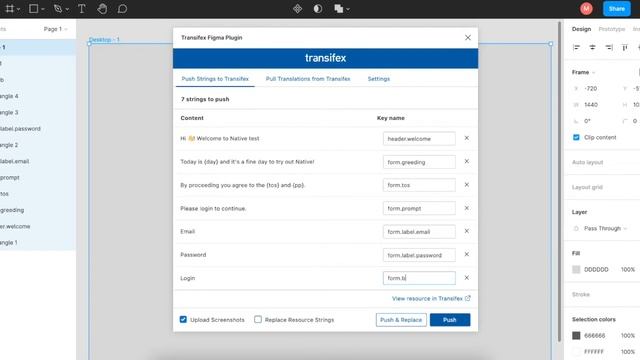Screen dimensions: 640x360
Task: Edit the form.prompt key name field
Action: [419, 208]
